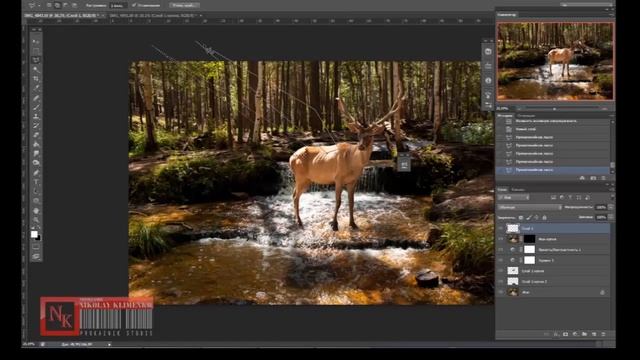Image resolution: width=640 pixels, height=360 pixels.
Task: Toggle visibility of Слой 1 копия 2 layer
Action: point(501,281)
